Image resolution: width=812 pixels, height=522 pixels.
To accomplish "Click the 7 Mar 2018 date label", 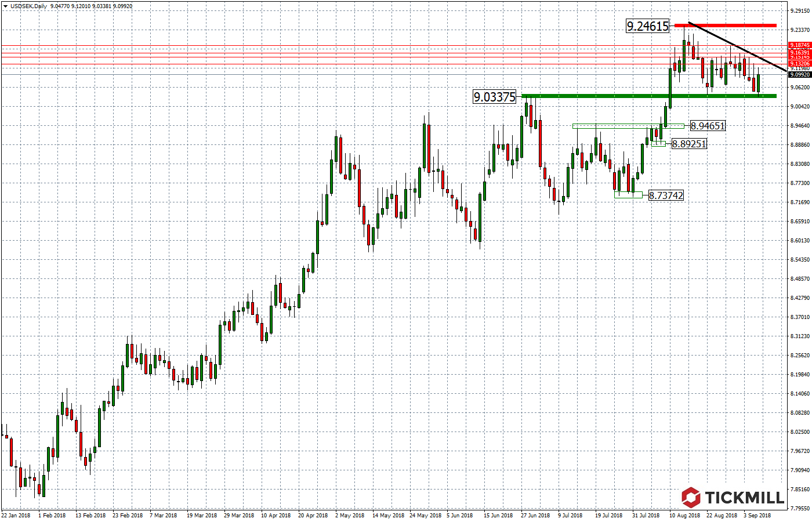I will click(x=164, y=515).
